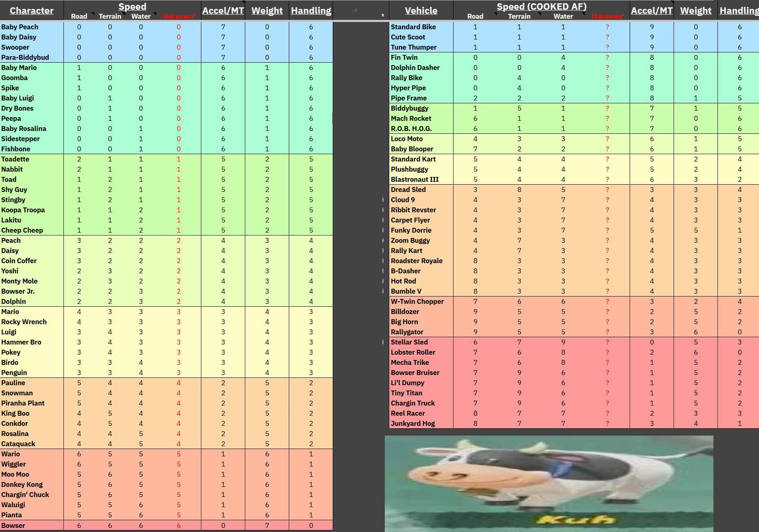Select the Funky Dorrie cell
This screenshot has height=532, width=759.
tap(421, 230)
